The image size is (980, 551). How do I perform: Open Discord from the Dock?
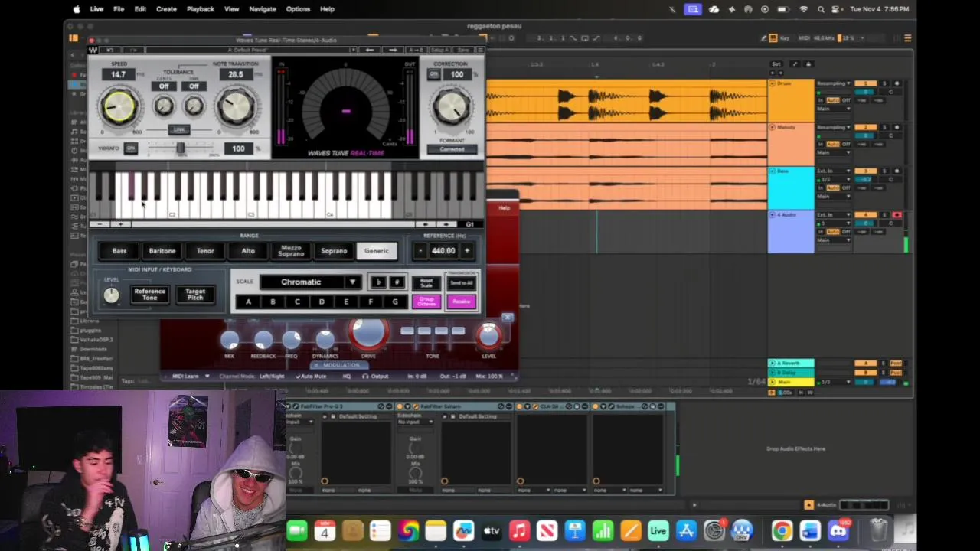click(x=838, y=530)
